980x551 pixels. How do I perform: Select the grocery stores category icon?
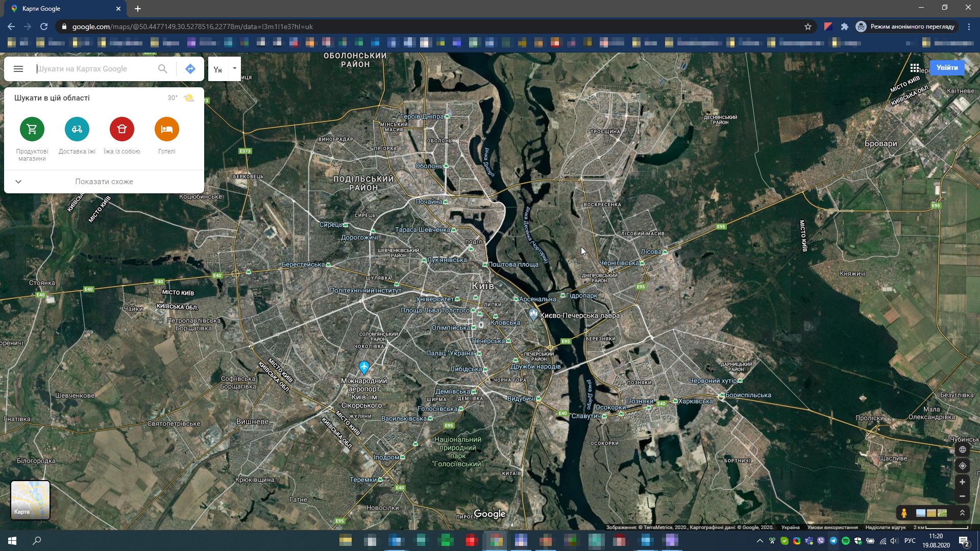tap(32, 129)
